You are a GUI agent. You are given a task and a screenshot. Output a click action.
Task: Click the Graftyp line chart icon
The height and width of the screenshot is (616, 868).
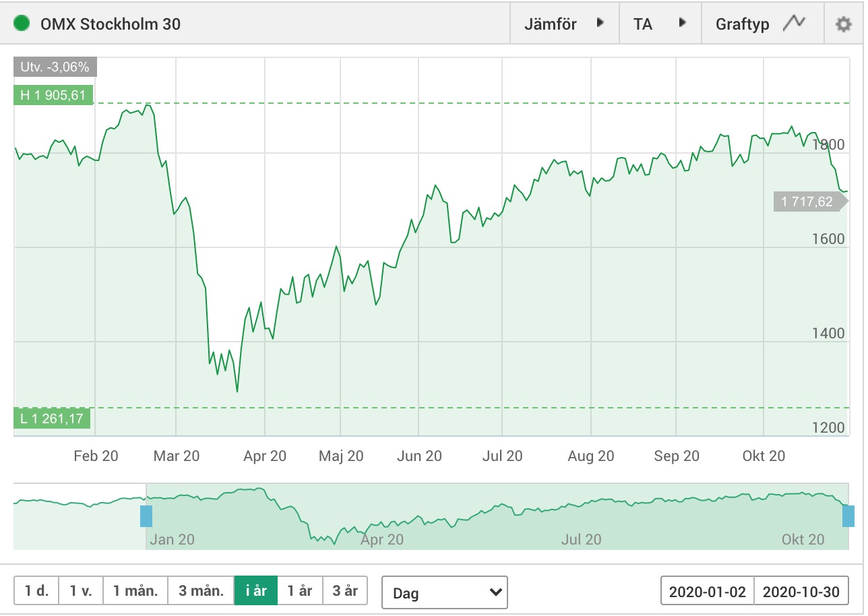tap(795, 23)
